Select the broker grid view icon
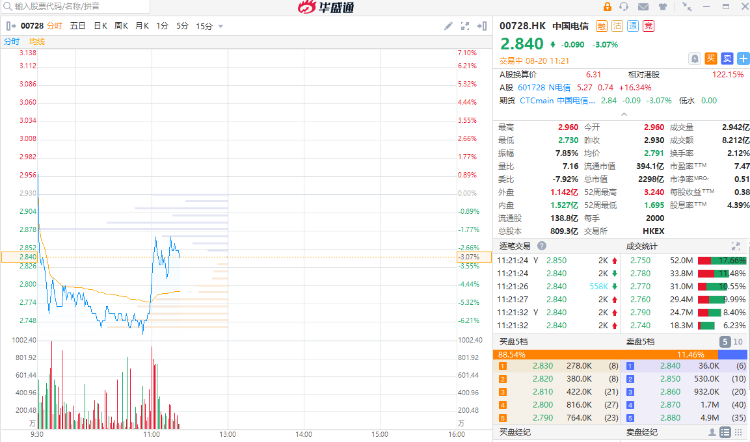750x442 pixels. click(x=739, y=432)
